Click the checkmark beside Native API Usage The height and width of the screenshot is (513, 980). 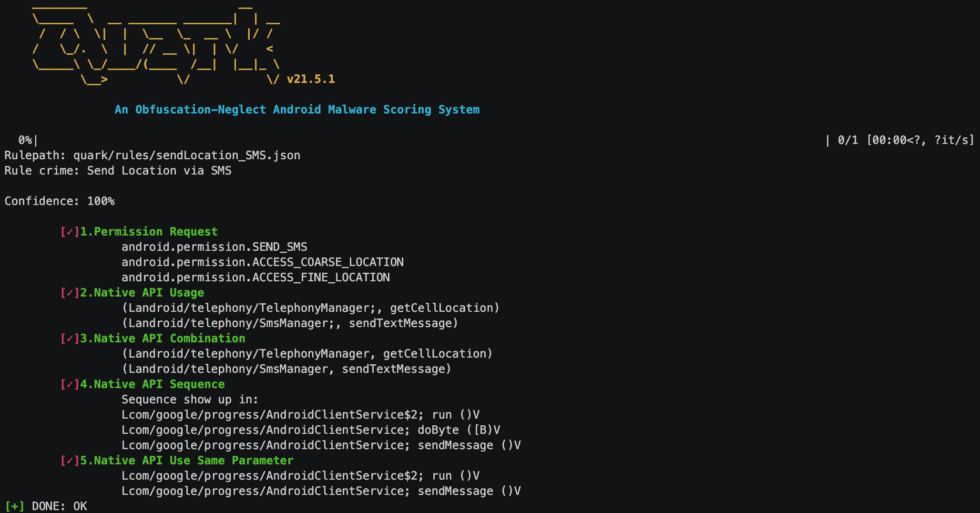(x=70, y=293)
